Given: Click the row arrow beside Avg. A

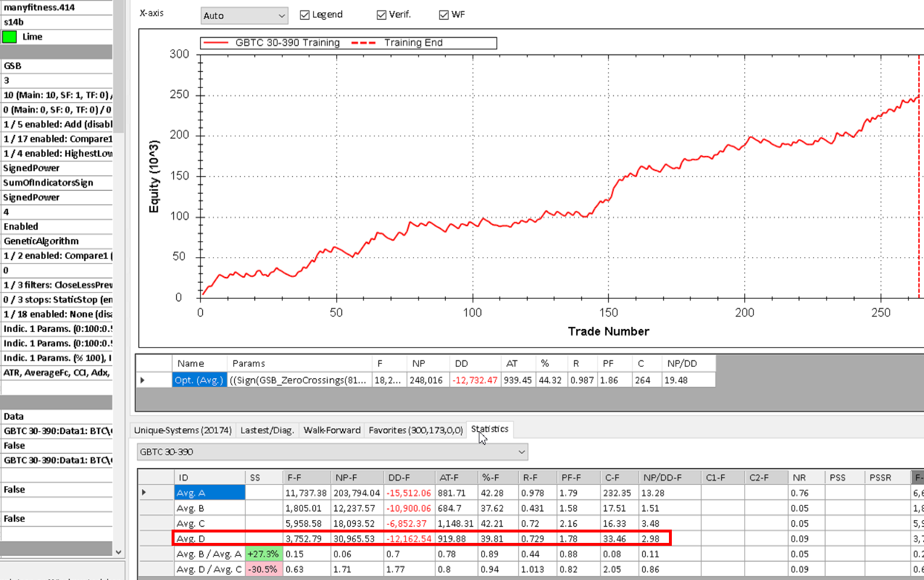Looking at the screenshot, I should [144, 493].
